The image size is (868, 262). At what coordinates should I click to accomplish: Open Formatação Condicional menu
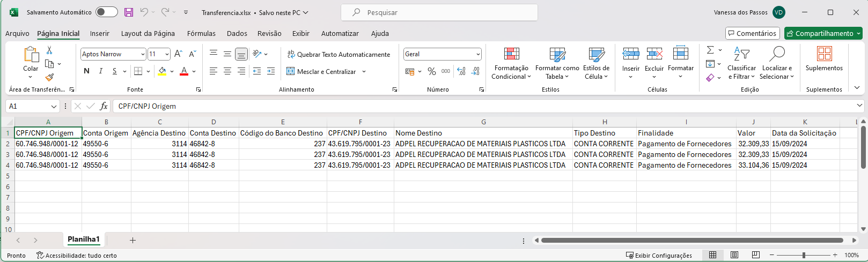click(511, 63)
